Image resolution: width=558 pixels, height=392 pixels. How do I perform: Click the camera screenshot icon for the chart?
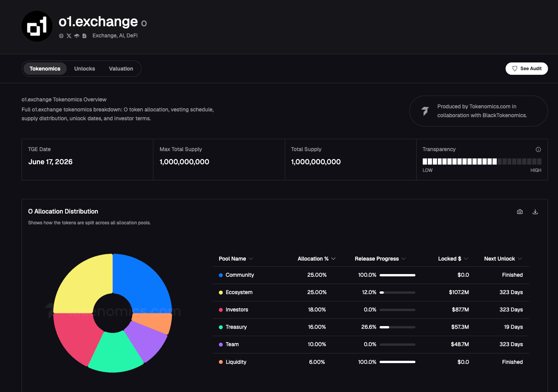pyautogui.click(x=520, y=212)
